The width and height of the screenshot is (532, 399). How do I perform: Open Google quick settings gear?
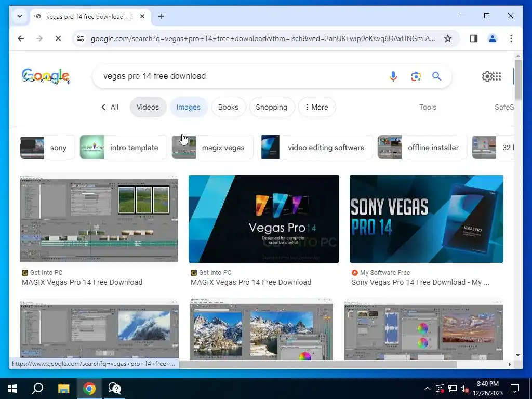click(x=486, y=76)
